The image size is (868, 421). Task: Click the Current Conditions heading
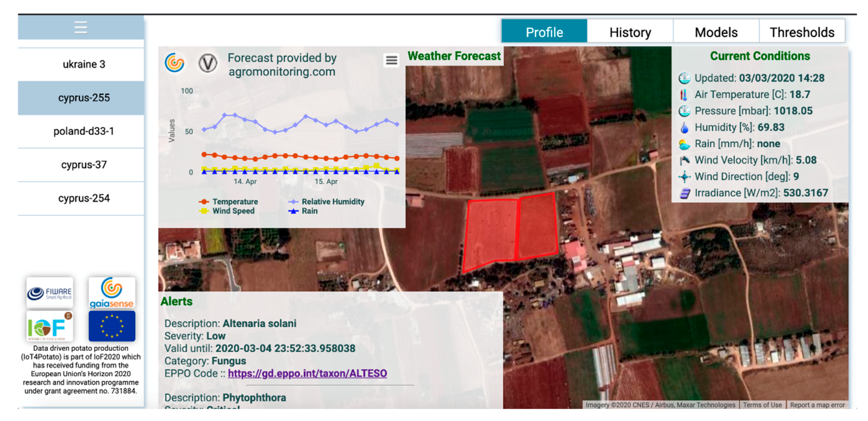[760, 56]
